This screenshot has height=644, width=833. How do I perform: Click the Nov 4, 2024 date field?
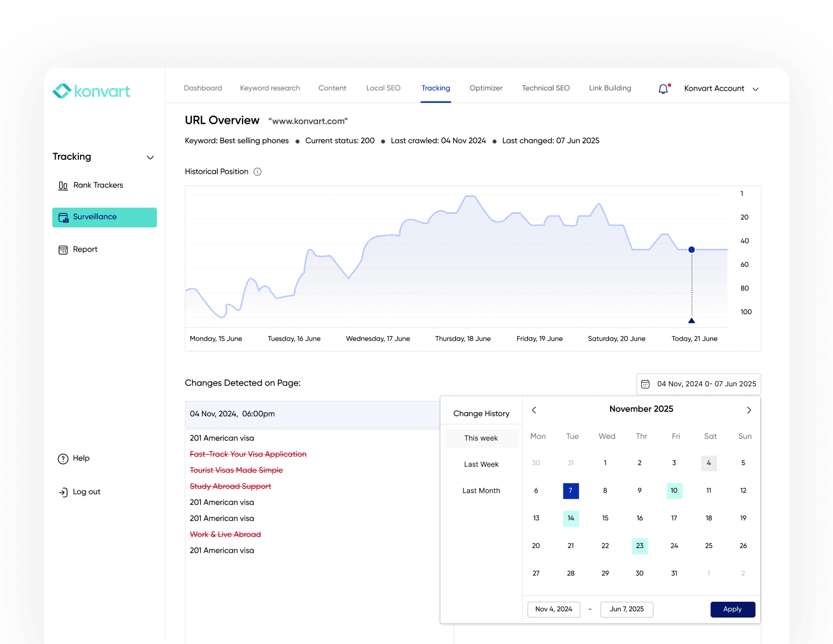(553, 609)
